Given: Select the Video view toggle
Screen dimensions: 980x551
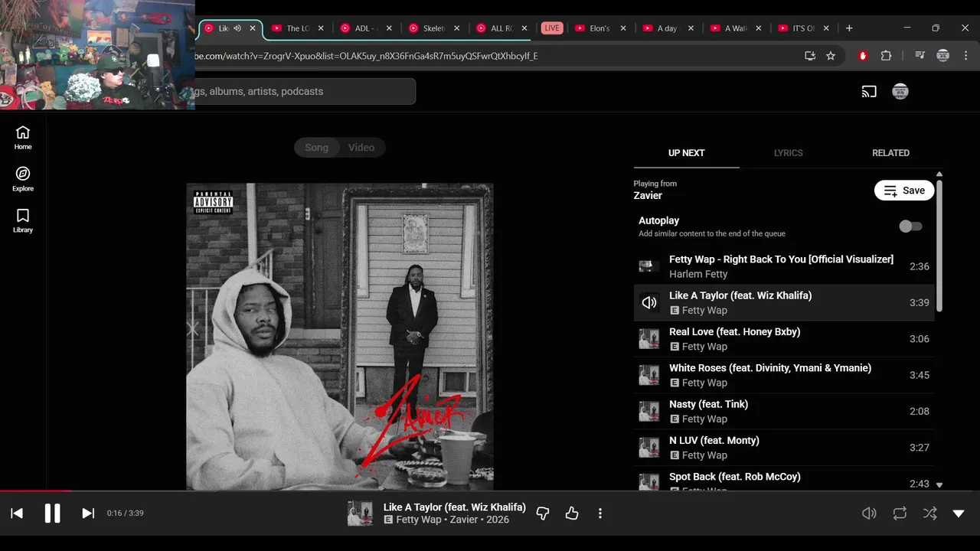Looking at the screenshot, I should (361, 148).
